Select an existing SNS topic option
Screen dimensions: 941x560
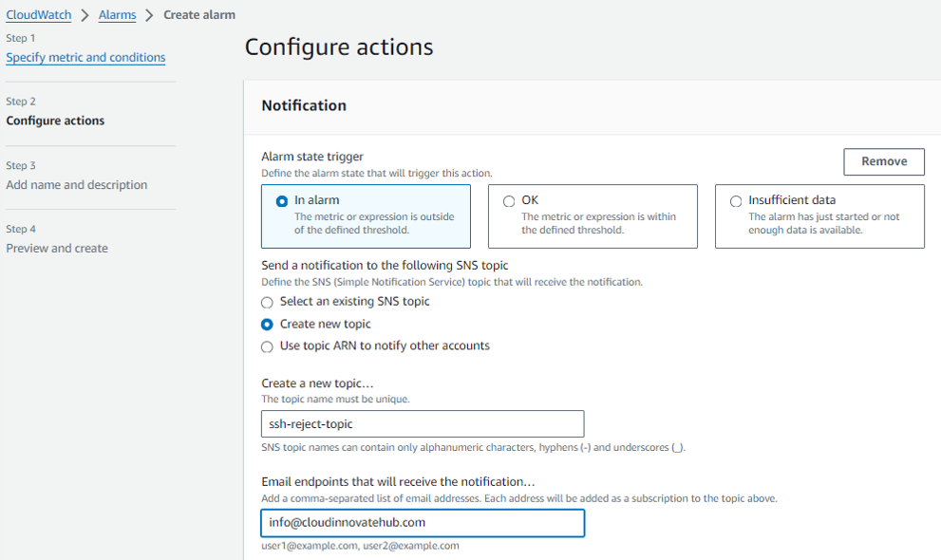pyautogui.click(x=268, y=302)
